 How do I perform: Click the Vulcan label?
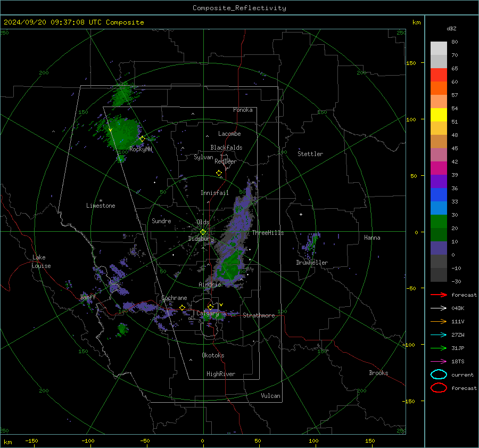pyautogui.click(x=270, y=396)
